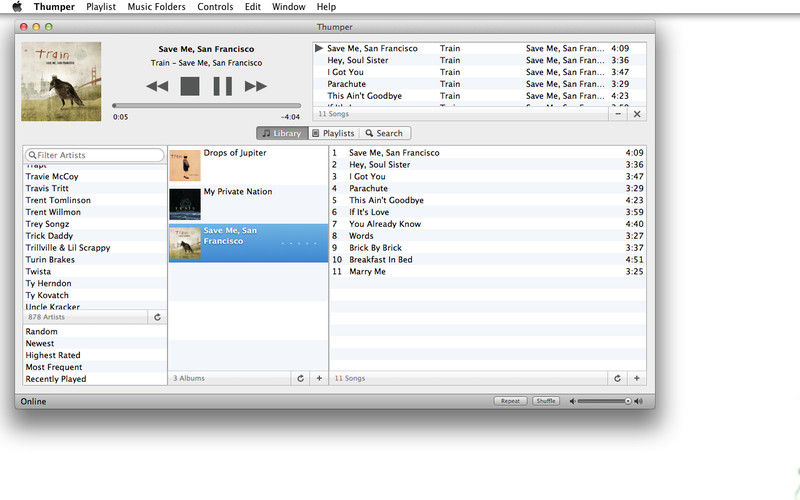Select the Drops of Jupiter album

pyautogui.click(x=248, y=166)
